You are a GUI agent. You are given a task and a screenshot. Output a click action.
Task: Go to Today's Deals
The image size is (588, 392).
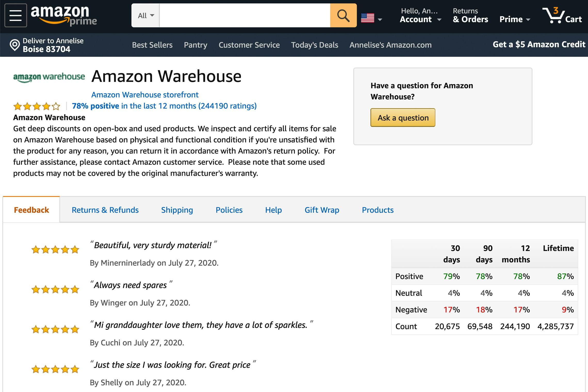[314, 45]
